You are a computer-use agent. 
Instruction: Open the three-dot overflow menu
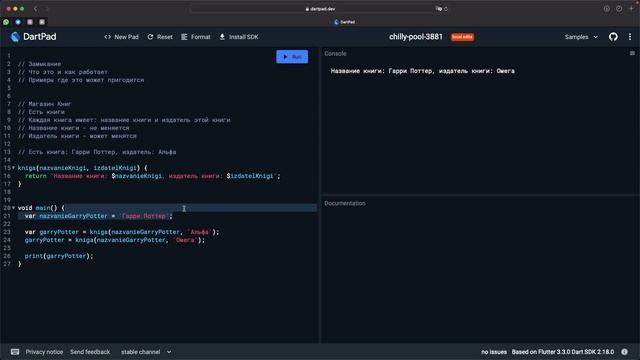pyautogui.click(x=630, y=37)
